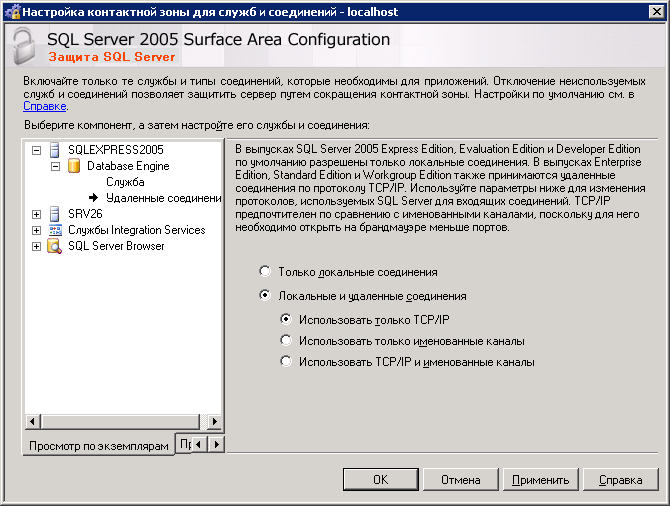670x506 pixels.
Task: Click the Справка button
Action: tap(620, 480)
